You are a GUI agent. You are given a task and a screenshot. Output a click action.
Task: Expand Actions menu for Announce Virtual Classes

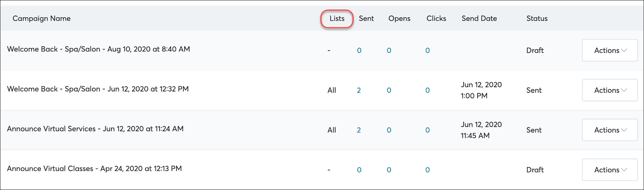point(610,170)
